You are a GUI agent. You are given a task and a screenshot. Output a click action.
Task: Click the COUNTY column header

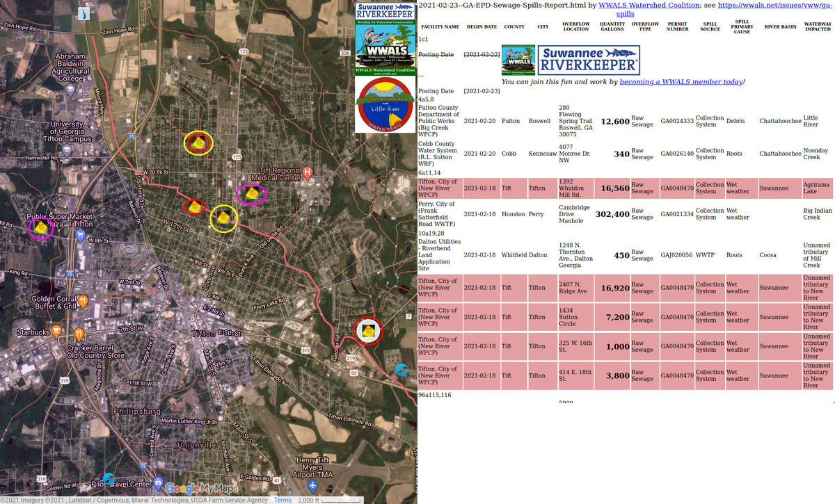(x=514, y=27)
